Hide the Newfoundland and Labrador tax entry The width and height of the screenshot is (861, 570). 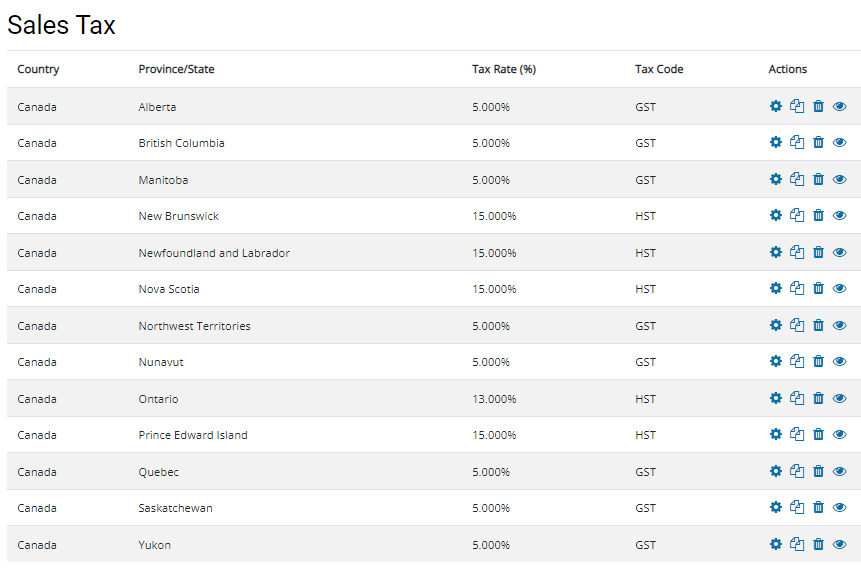840,252
